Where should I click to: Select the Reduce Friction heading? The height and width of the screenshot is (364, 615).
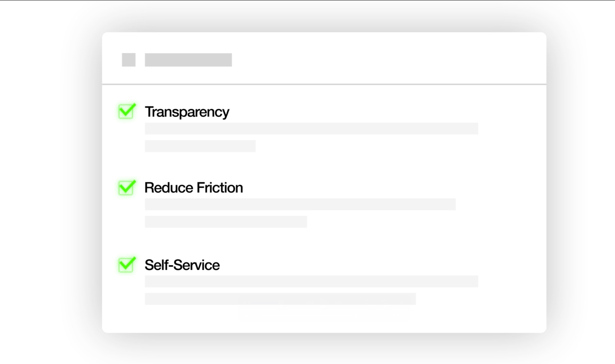click(194, 188)
